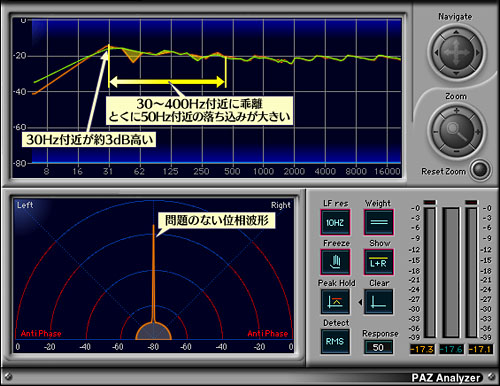Click the Navigate left arrow
The image size is (500, 386).
click(x=436, y=53)
